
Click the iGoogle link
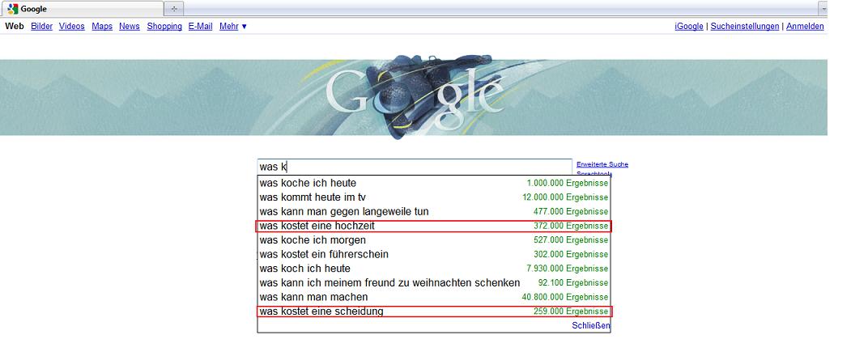pyautogui.click(x=689, y=27)
